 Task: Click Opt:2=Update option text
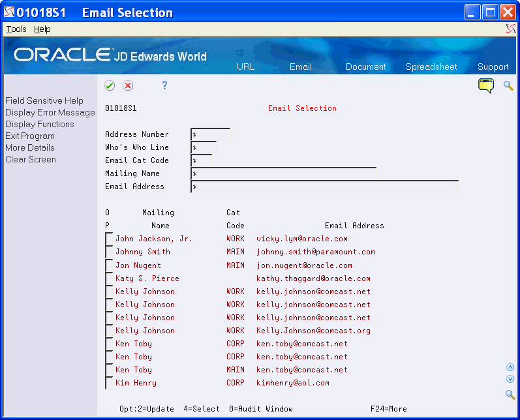coord(147,409)
